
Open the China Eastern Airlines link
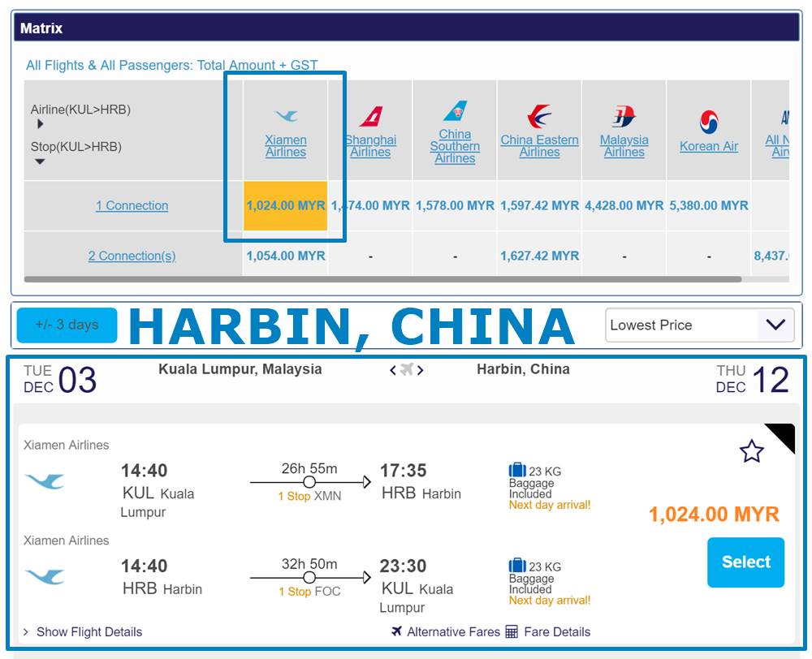[540, 146]
